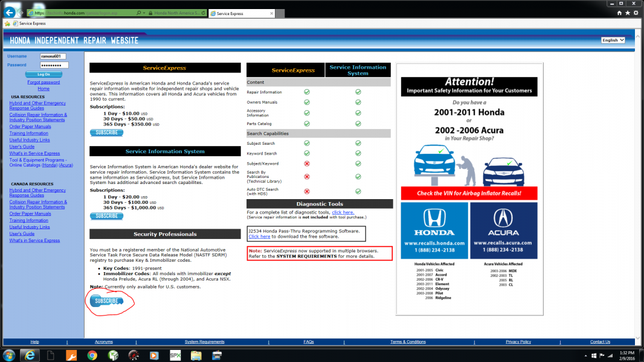
Task: Open the Terms & Conditions footer link
Action: pos(408,342)
